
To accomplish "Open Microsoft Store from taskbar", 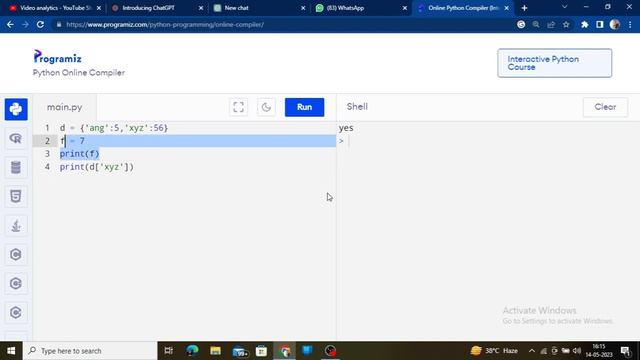I will (x=262, y=351).
